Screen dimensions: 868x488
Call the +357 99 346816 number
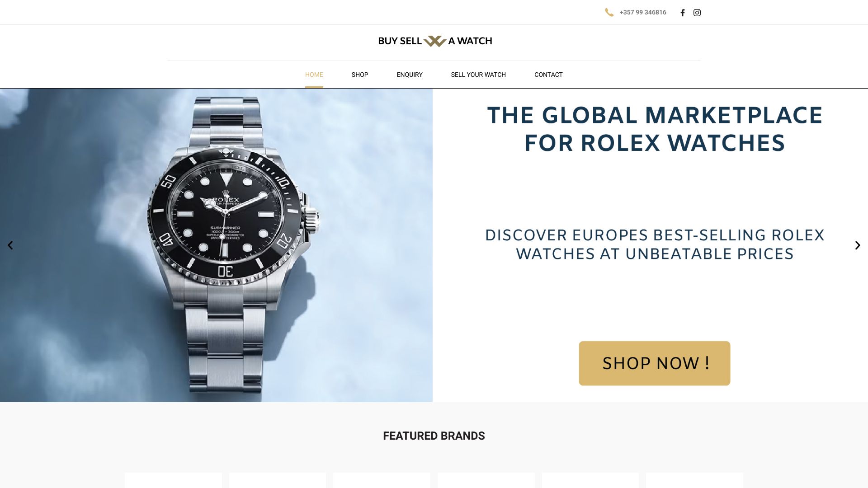pyautogui.click(x=643, y=13)
